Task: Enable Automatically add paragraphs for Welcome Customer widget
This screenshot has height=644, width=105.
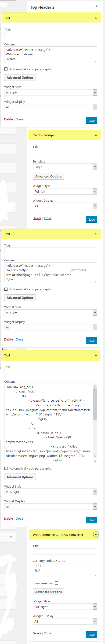Action: [x=6, y=69]
